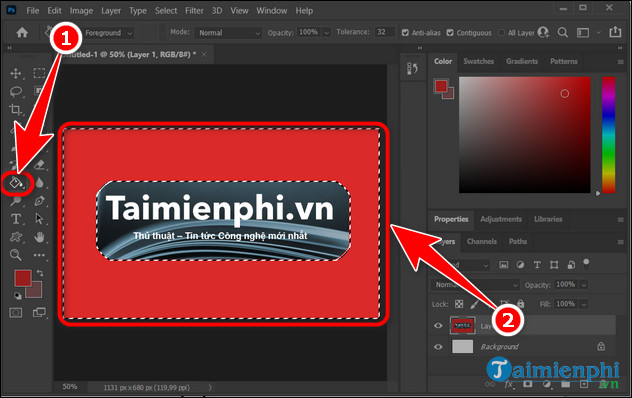Switch to the Swatches tab

pos(478,61)
